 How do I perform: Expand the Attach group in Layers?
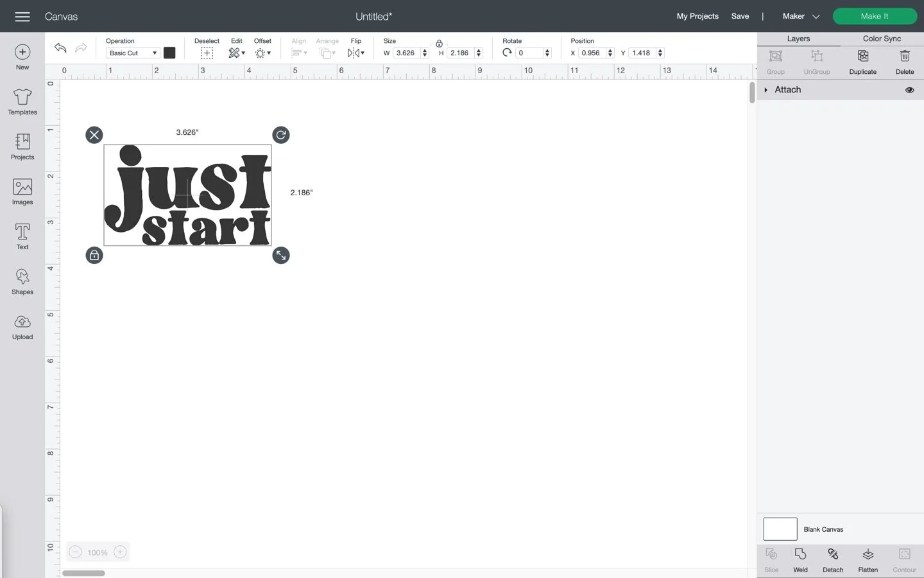pyautogui.click(x=766, y=90)
